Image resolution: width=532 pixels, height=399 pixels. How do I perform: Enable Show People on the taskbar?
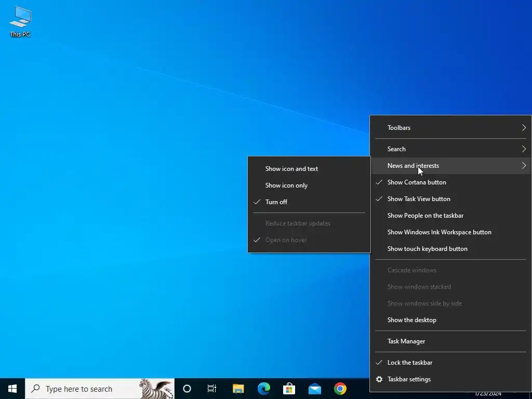(450, 216)
